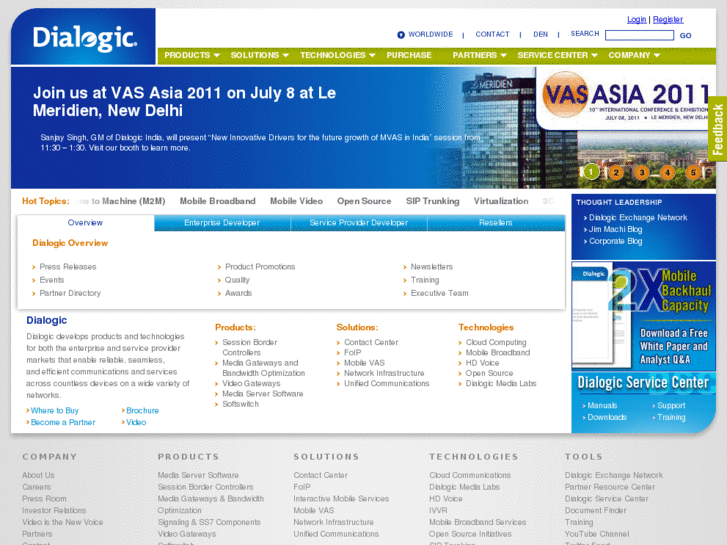Open the Awards link
This screenshot has width=727, height=545.
pyautogui.click(x=238, y=293)
